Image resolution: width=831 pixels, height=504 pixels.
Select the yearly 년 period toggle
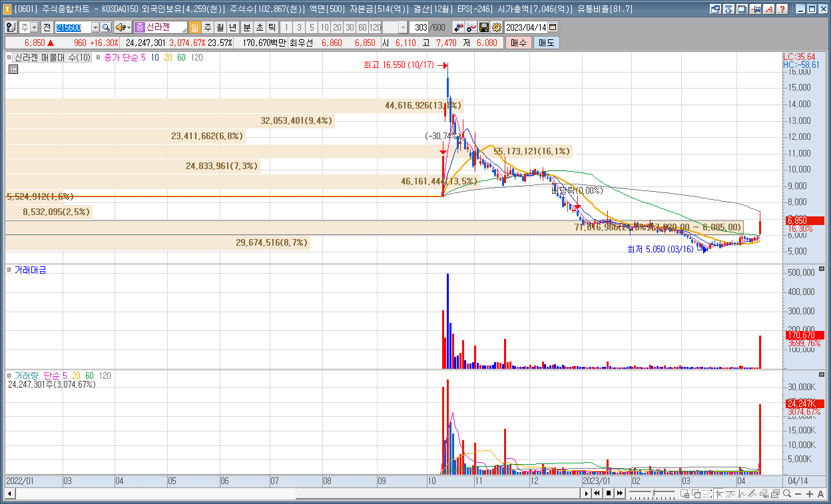coord(232,27)
